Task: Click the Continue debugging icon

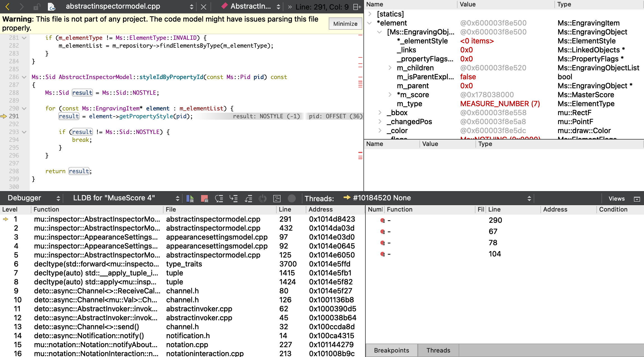Action: pyautogui.click(x=190, y=199)
